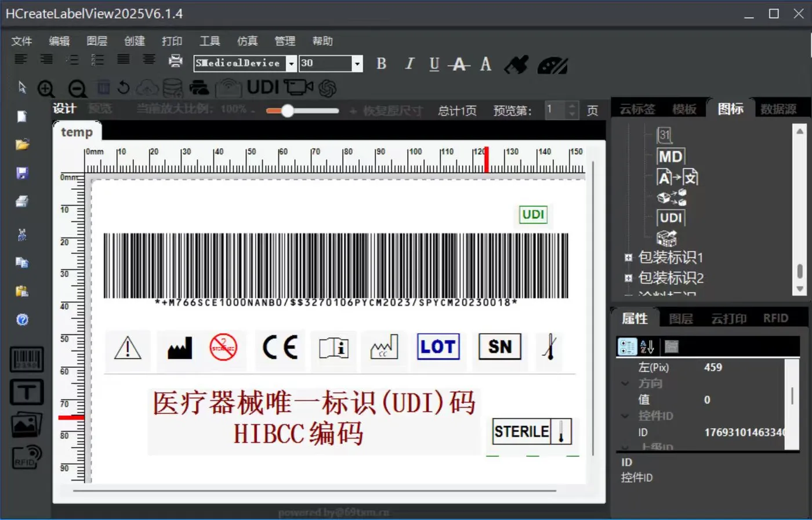Click the color palette icon in format bar
812x520 pixels.
[552, 64]
